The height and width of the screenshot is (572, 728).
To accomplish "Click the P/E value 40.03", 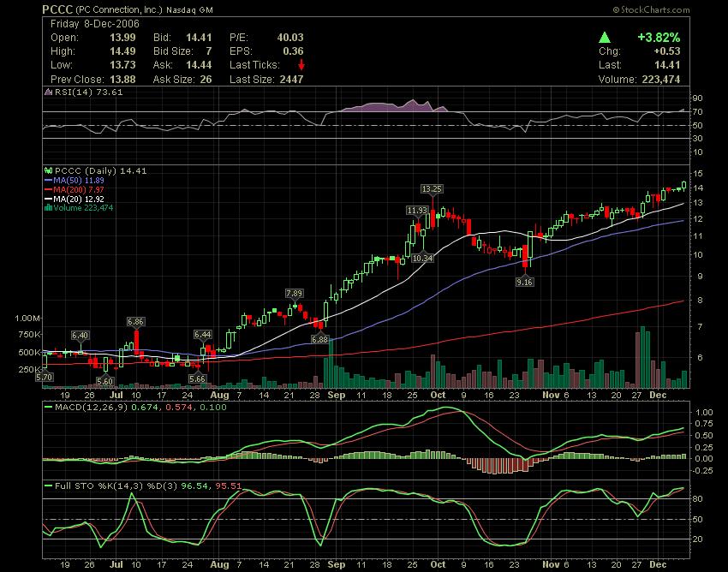I will point(290,38).
